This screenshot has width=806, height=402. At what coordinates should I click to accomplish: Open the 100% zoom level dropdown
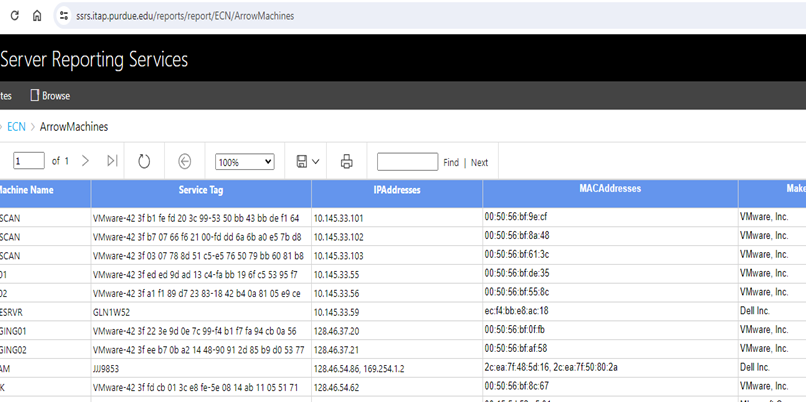tap(245, 162)
